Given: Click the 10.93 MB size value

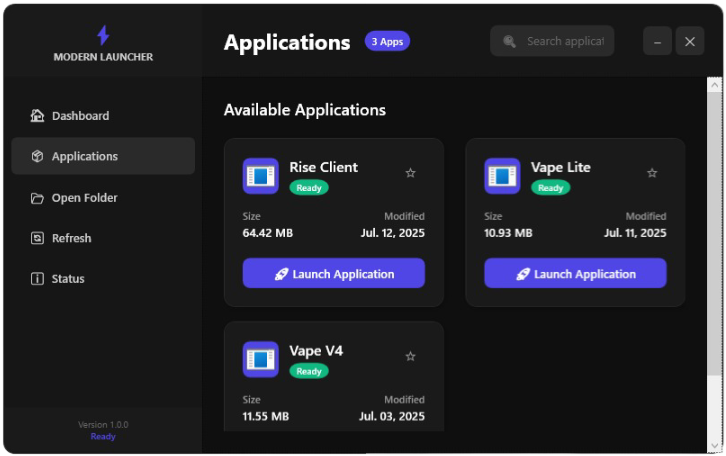Looking at the screenshot, I should coord(508,233).
